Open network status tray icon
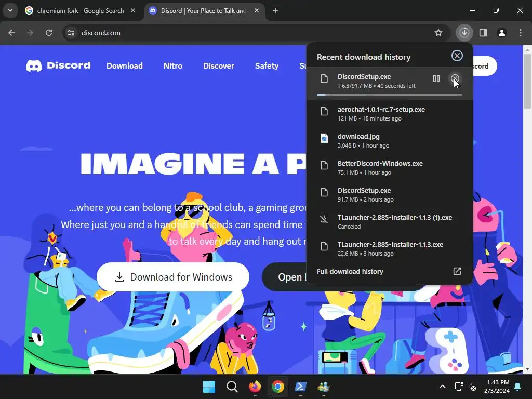Screen dimensions: 532x399 (x=459, y=387)
